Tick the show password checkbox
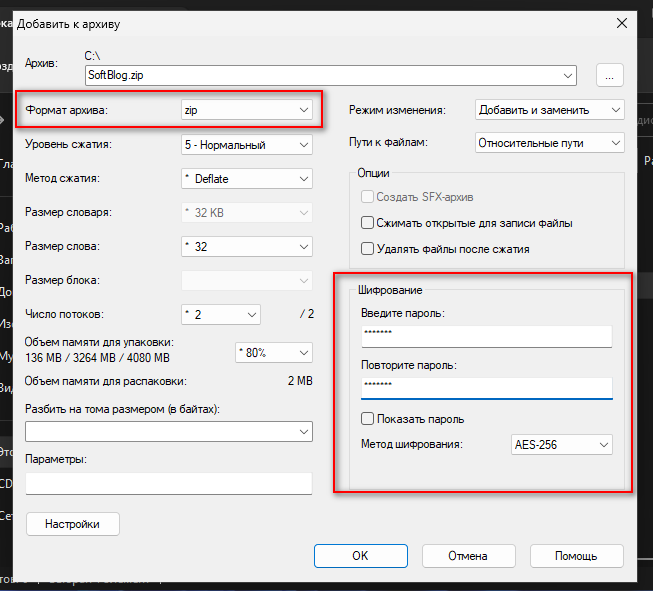Image resolution: width=653 pixels, height=591 pixels. point(367,419)
